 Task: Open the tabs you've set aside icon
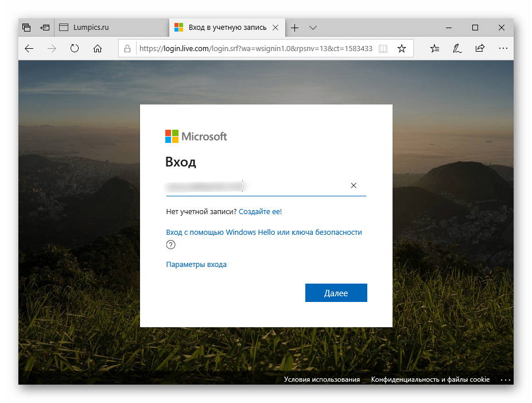[26, 28]
